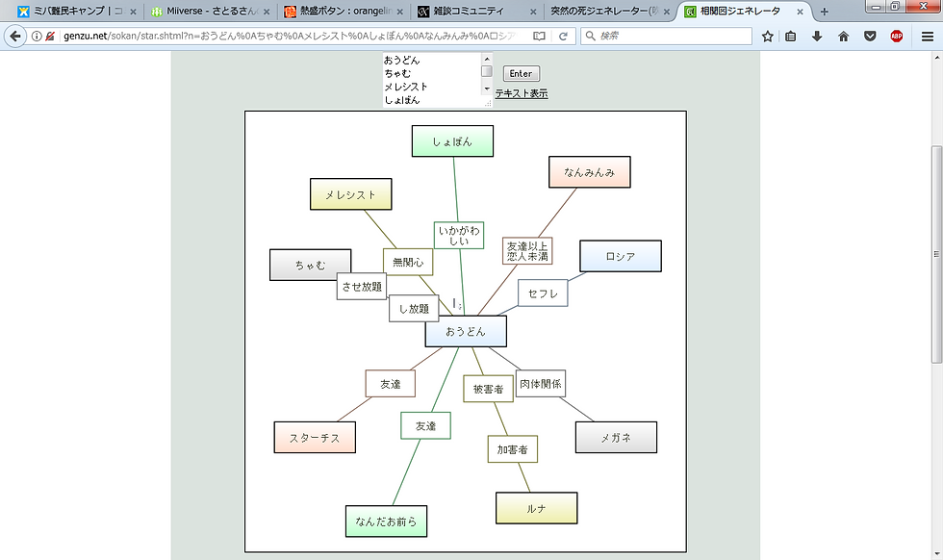Click the 肉体関係 relation label

click(541, 383)
